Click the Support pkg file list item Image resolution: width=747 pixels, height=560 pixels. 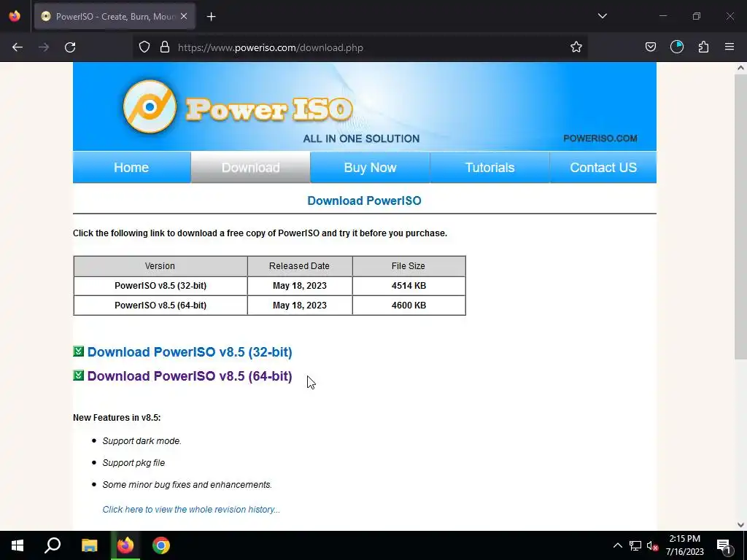(x=134, y=462)
